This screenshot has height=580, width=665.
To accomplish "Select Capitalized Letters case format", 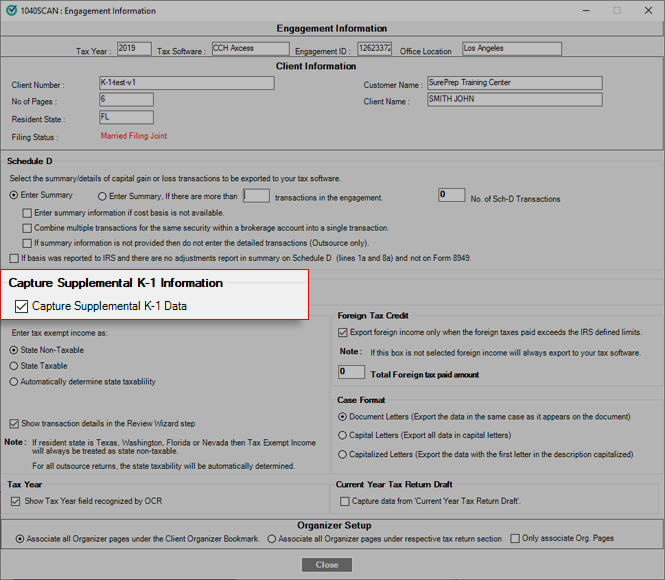I will [342, 455].
